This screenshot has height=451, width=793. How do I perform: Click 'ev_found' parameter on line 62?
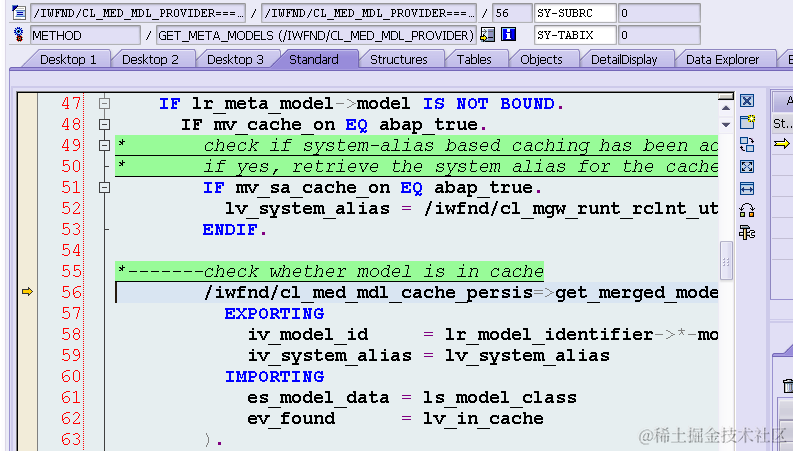[291, 419]
